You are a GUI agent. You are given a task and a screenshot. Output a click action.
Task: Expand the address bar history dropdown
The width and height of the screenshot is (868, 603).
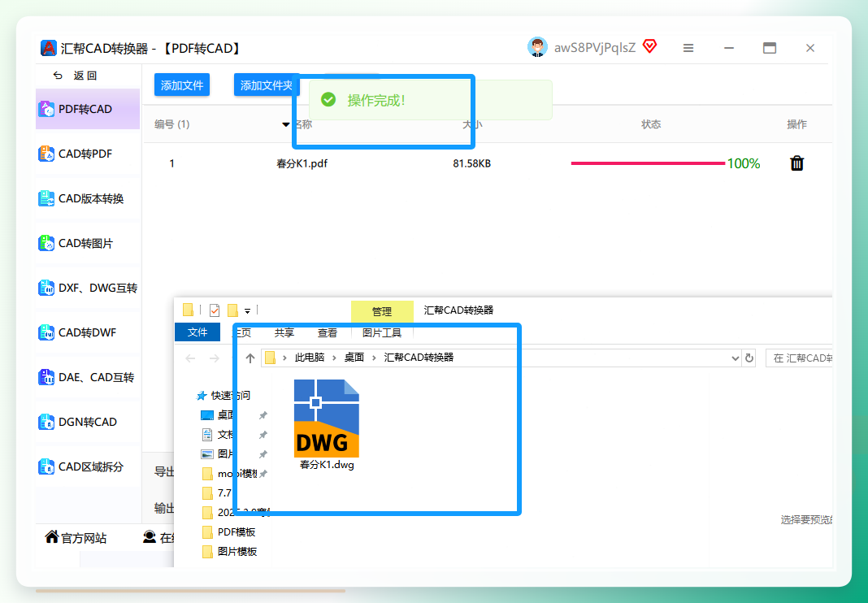click(x=736, y=358)
